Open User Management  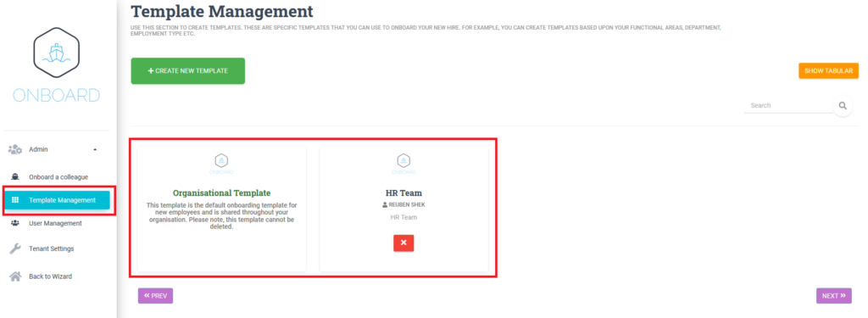[55, 223]
